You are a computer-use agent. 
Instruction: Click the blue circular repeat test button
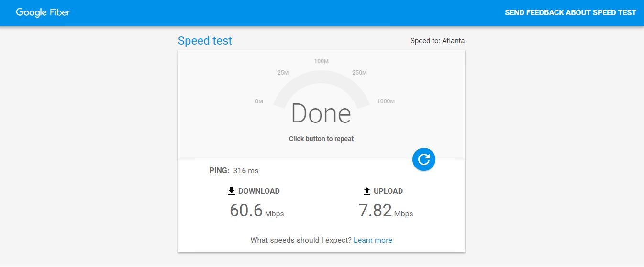tap(423, 159)
